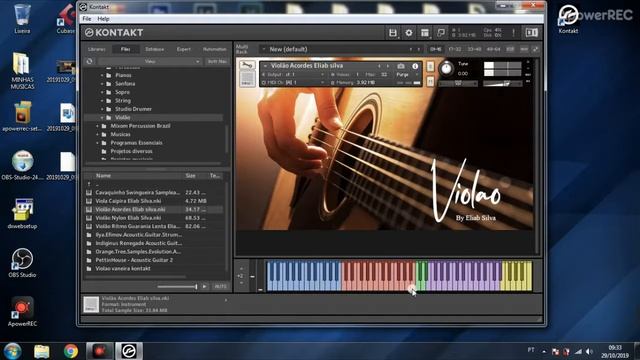Click the instrument volume slider below meters
The height and width of the screenshot is (360, 640).
[502, 84]
